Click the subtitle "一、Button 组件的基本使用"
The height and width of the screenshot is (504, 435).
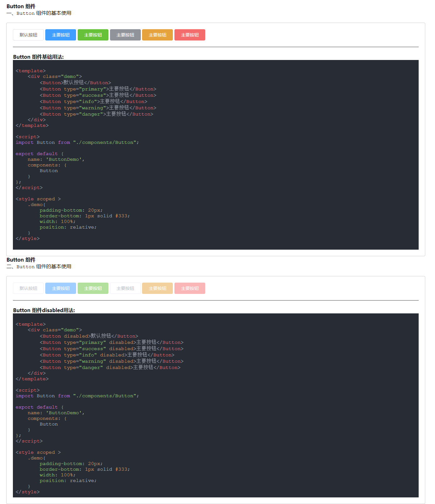tap(39, 13)
